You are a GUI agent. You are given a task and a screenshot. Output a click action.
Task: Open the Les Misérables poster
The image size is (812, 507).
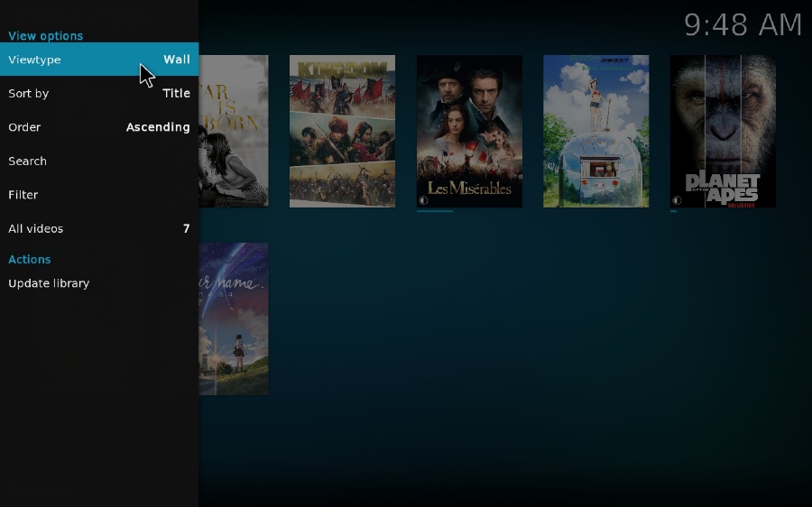pos(469,131)
